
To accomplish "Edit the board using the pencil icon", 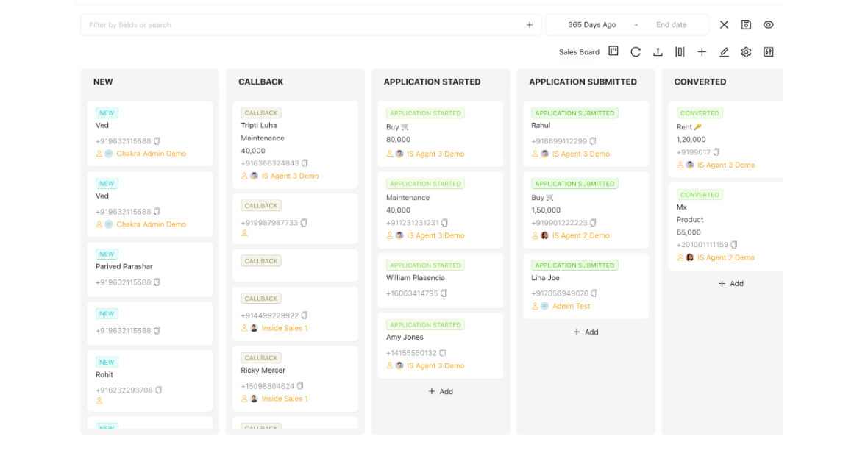I will (x=724, y=51).
